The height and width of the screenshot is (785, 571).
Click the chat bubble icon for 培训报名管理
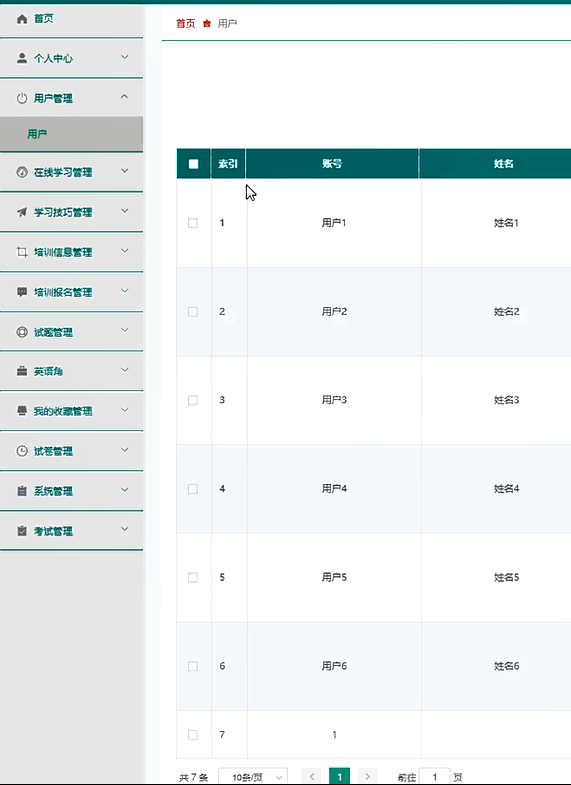[22, 292]
